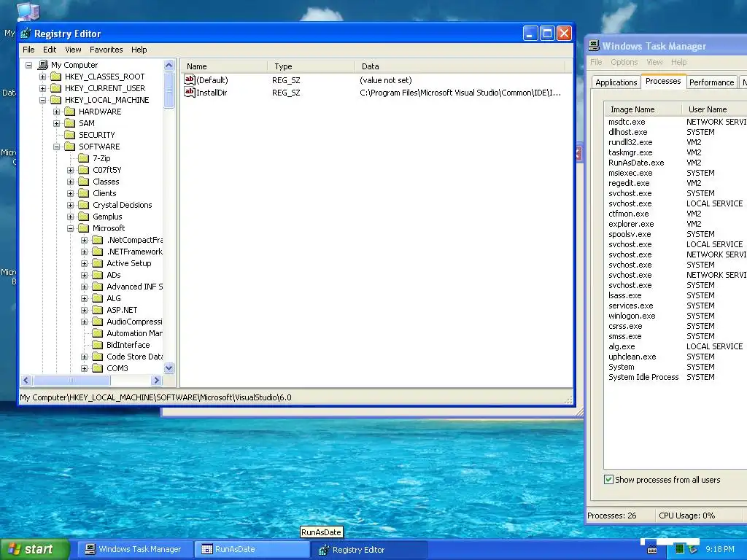
Task: Click the Classes key folder icon
Action: coord(84,182)
